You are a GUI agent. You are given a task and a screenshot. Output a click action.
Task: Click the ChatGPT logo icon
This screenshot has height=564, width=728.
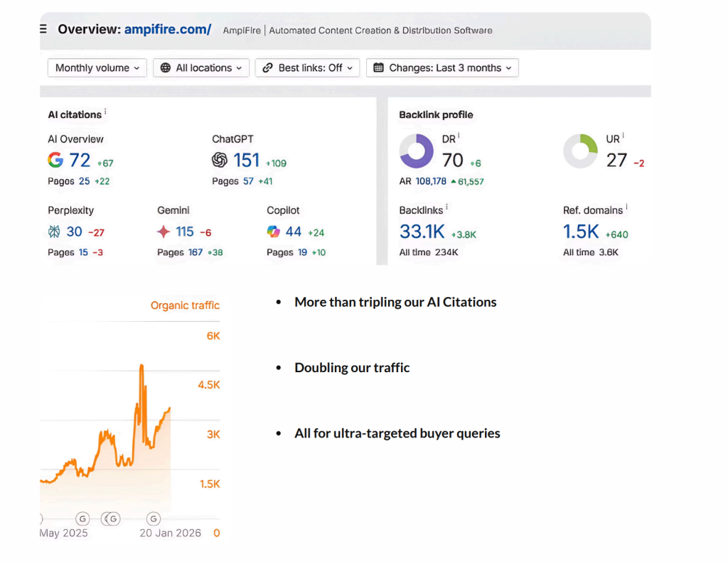pos(220,160)
